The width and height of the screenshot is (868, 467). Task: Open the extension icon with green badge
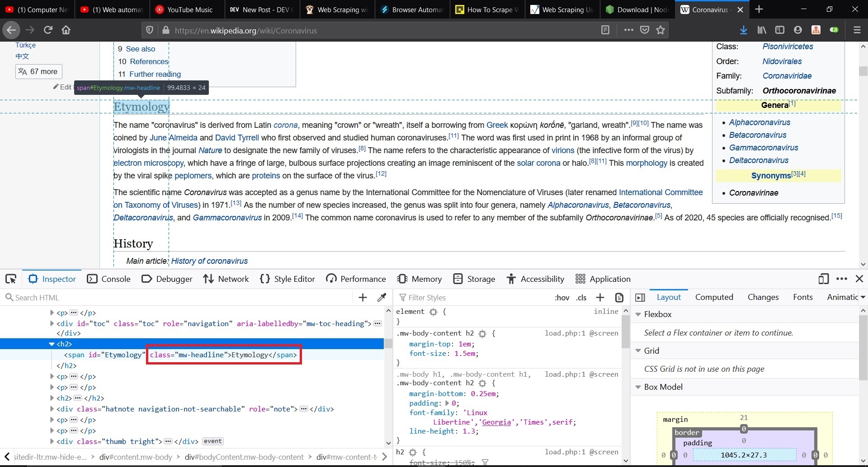point(834,30)
